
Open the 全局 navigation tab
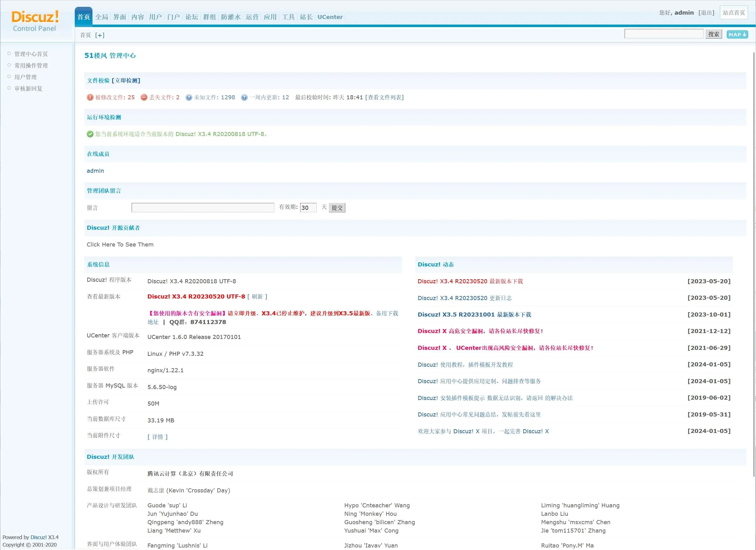[x=102, y=17]
